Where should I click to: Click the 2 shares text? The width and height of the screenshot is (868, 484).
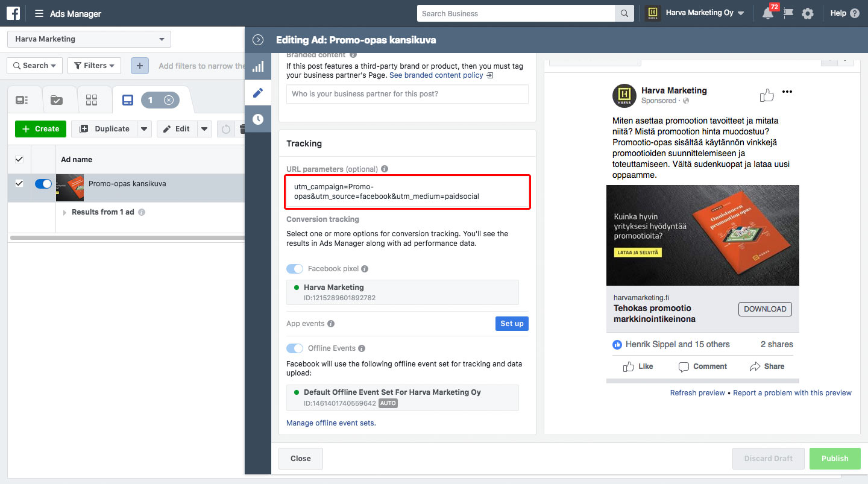coord(777,345)
